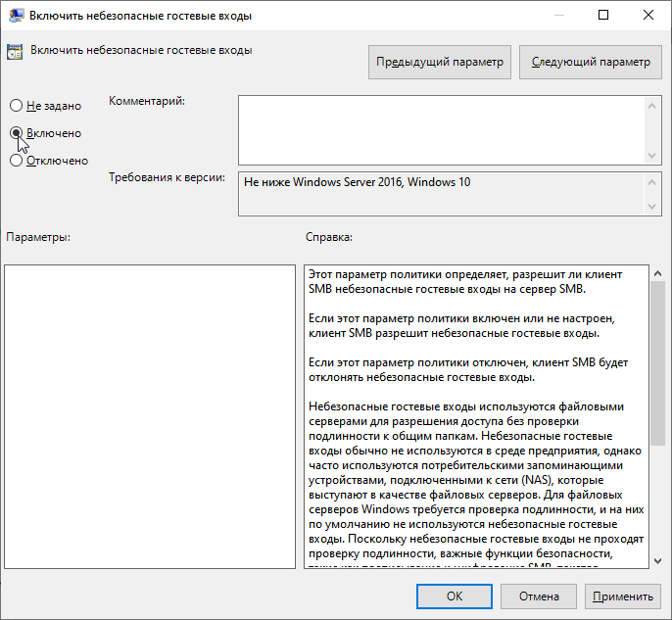Maximize the policy settings window

(602, 15)
